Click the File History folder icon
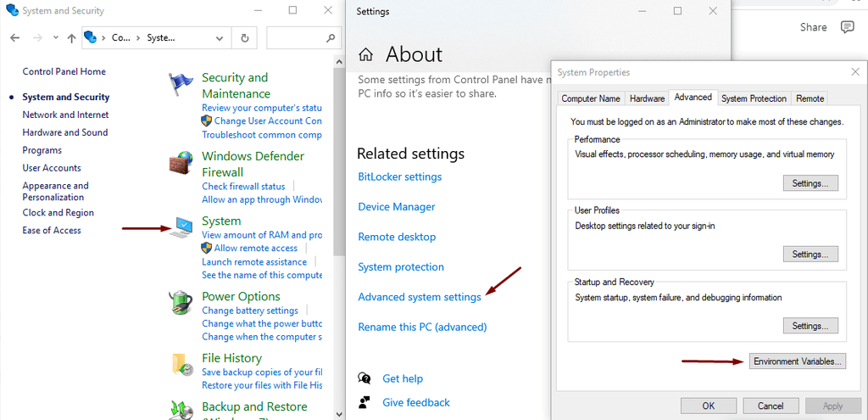The height and width of the screenshot is (420, 868). [181, 365]
